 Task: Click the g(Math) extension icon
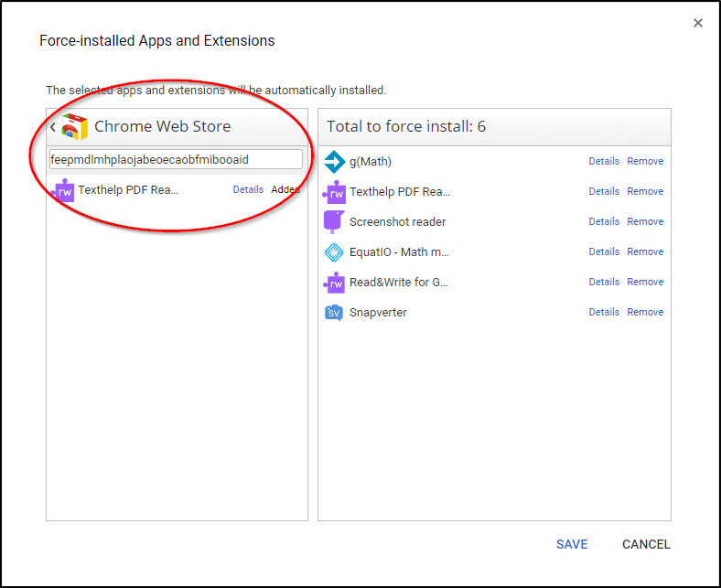(x=334, y=162)
